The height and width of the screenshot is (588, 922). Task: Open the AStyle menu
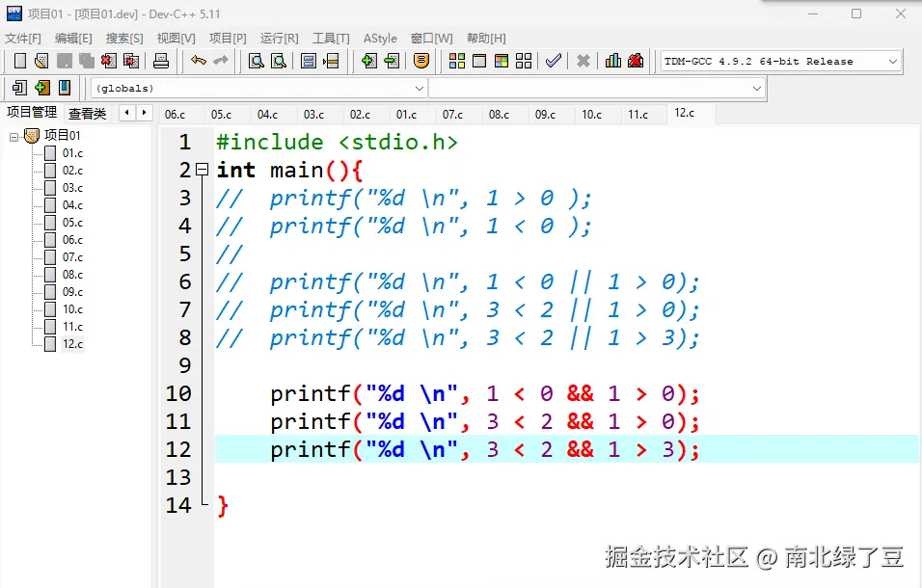point(380,39)
